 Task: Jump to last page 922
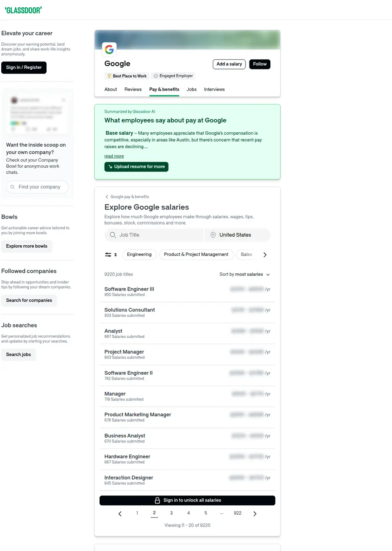(x=238, y=513)
